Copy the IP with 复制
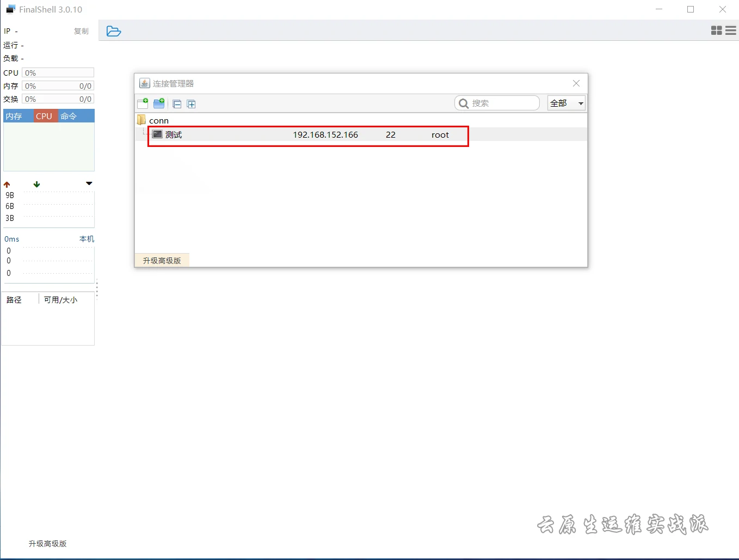This screenshot has width=739, height=560. (81, 32)
